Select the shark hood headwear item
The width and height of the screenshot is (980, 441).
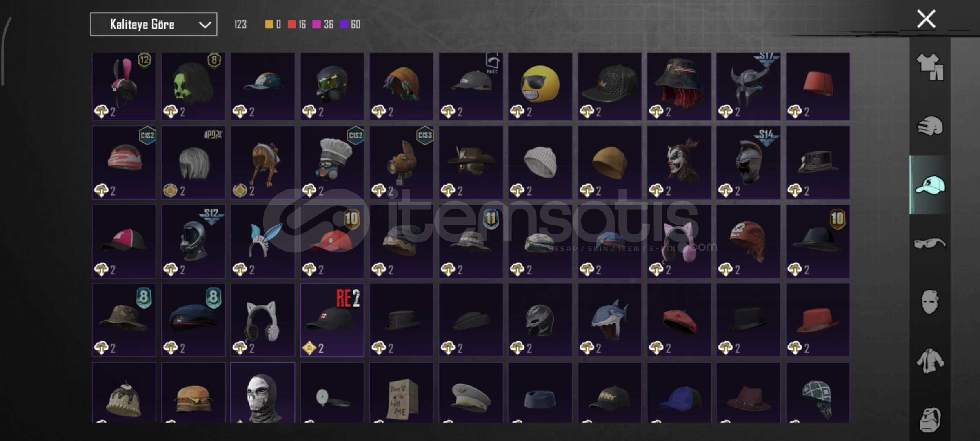click(x=609, y=320)
